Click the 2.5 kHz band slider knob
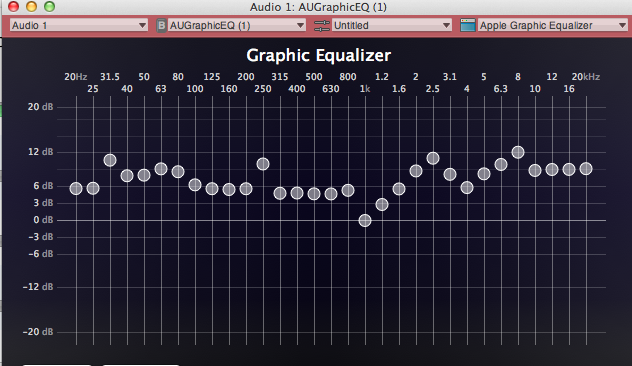This screenshot has height=366, width=632. pyautogui.click(x=433, y=158)
